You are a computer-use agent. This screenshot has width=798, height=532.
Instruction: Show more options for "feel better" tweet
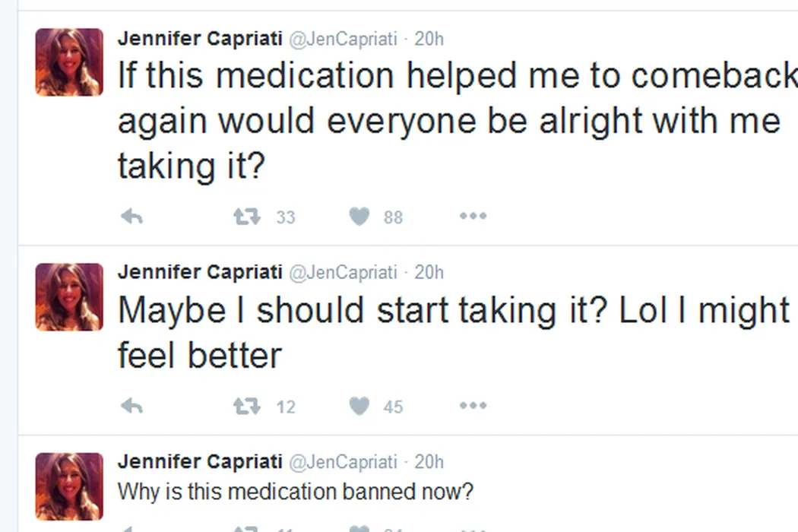472,406
